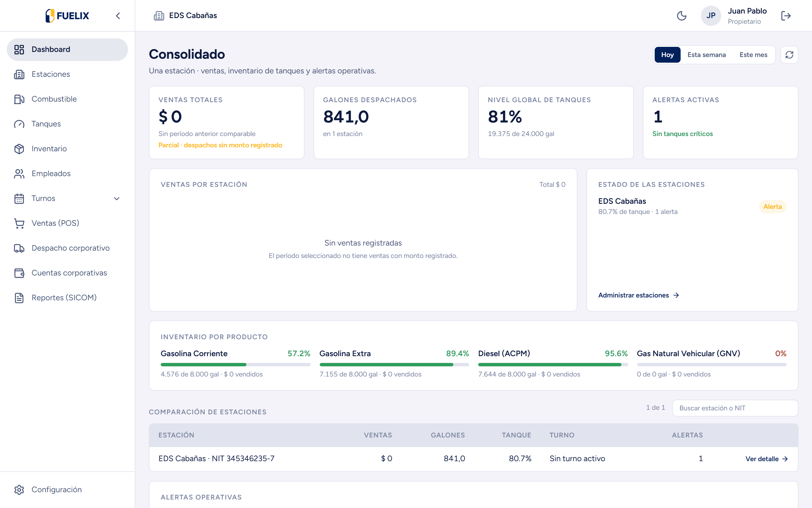The height and width of the screenshot is (508, 812).
Task: Click the JP user avatar
Action: coord(711,16)
